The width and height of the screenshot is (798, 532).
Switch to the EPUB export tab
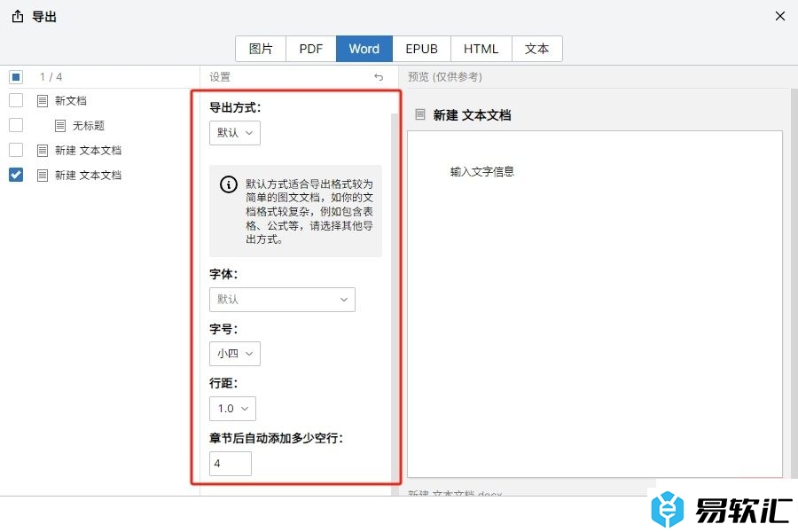point(421,49)
